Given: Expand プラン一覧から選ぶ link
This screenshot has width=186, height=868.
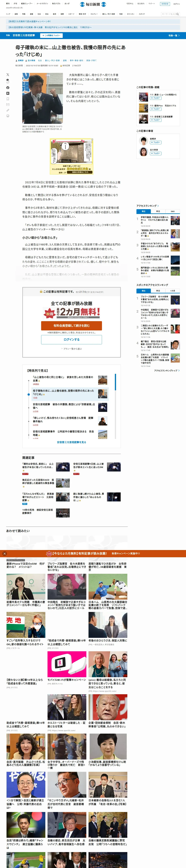Looking at the screenshot, I should [x=72, y=349].
